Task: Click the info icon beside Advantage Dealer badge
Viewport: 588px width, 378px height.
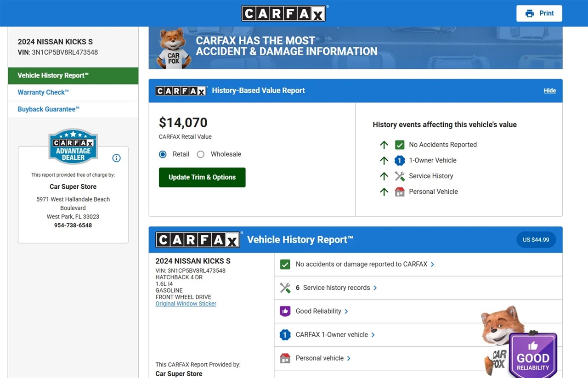Action: tap(116, 158)
